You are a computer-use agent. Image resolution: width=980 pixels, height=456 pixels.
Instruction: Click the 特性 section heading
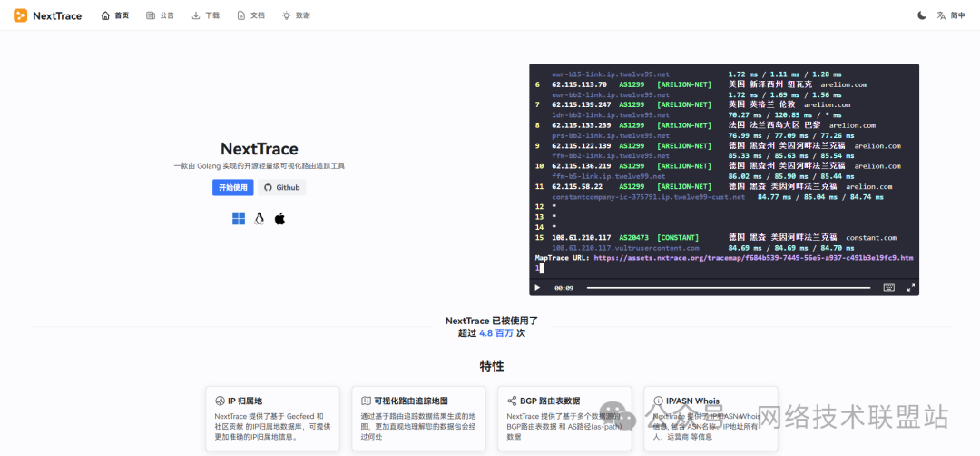pos(492,366)
